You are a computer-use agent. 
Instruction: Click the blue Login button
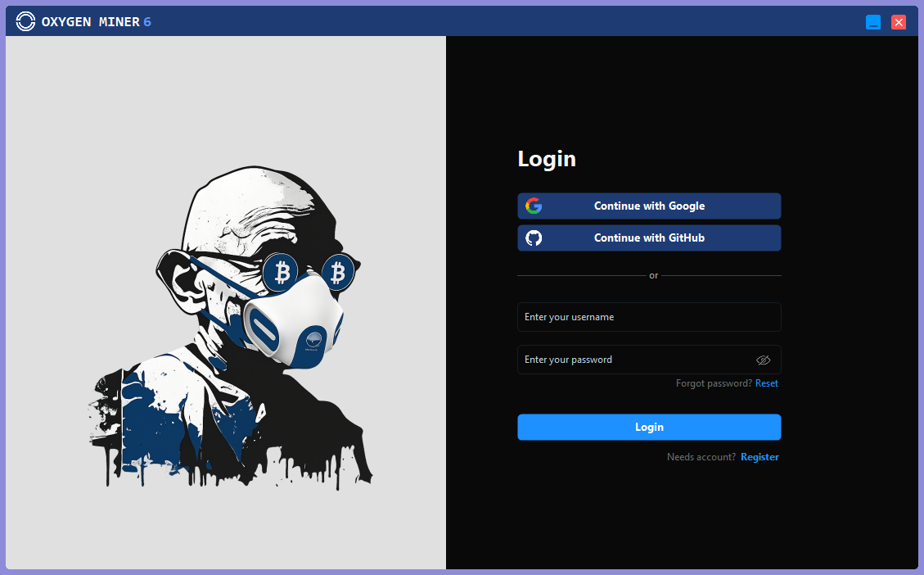click(x=649, y=427)
